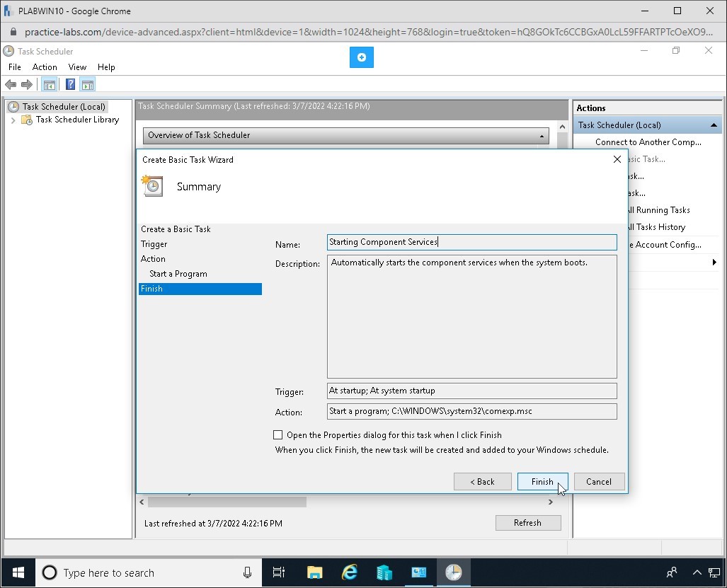Open the View menu

pos(77,67)
